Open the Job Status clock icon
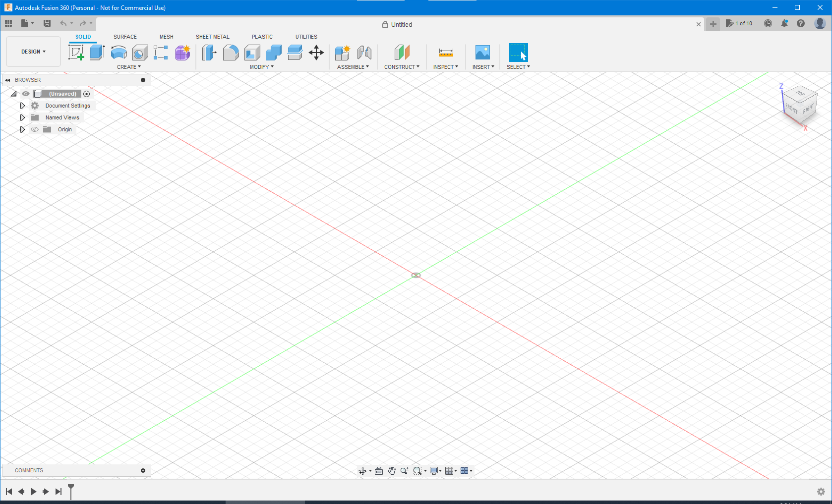 [768, 23]
